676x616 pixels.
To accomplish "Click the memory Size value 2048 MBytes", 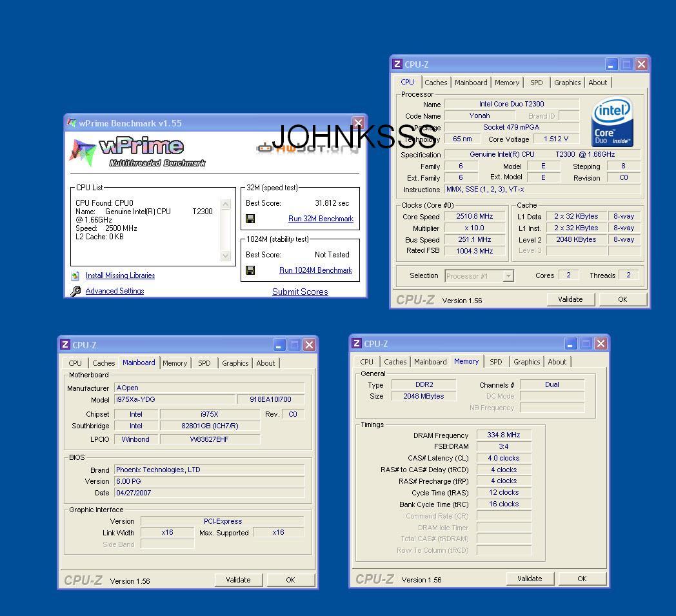I will (x=424, y=396).
